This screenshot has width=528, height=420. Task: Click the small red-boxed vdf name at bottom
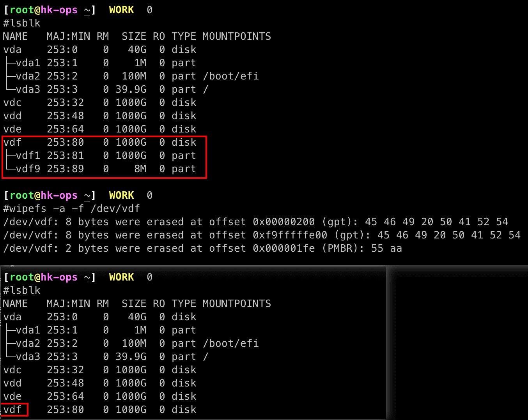[x=12, y=410]
